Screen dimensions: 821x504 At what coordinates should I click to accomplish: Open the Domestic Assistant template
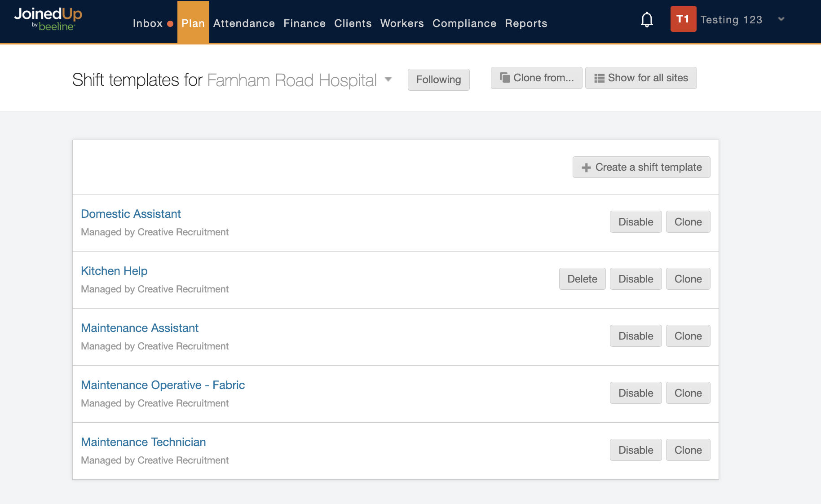pyautogui.click(x=131, y=214)
